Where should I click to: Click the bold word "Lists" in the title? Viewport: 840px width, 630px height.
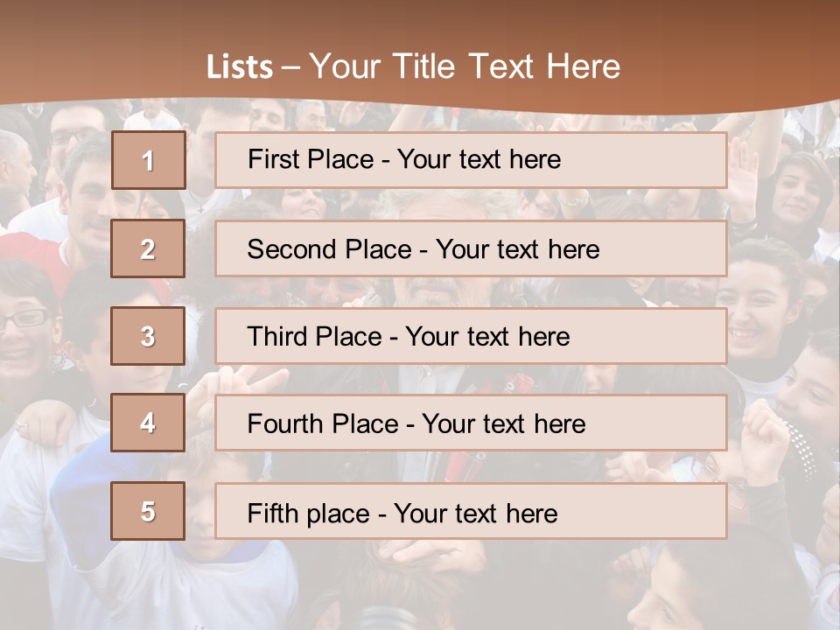(239, 67)
